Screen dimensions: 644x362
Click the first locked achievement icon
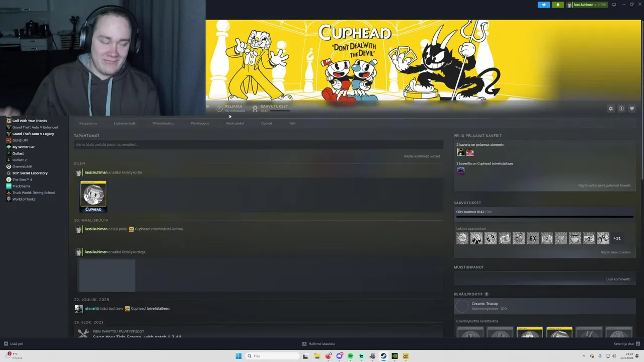pyautogui.click(x=462, y=238)
